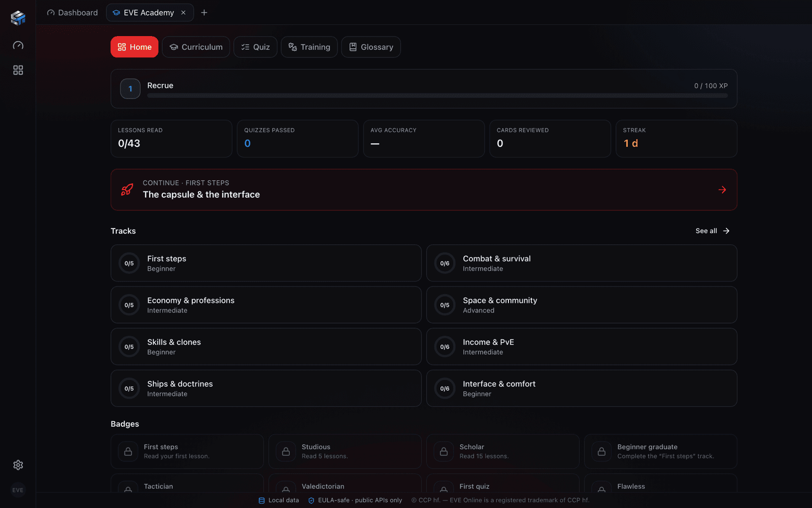Add a new tab with plus icon
The image size is (812, 508).
coord(204,13)
